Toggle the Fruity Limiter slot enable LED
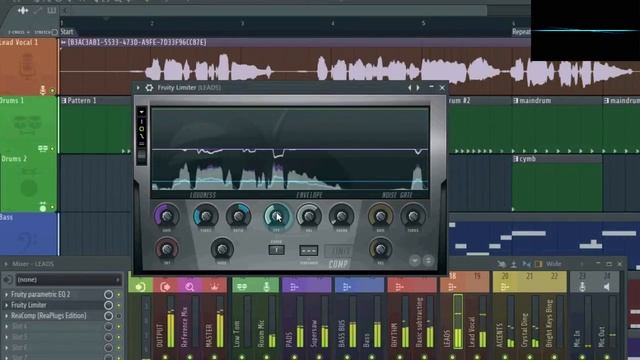The width and height of the screenshot is (640, 360). [119, 305]
